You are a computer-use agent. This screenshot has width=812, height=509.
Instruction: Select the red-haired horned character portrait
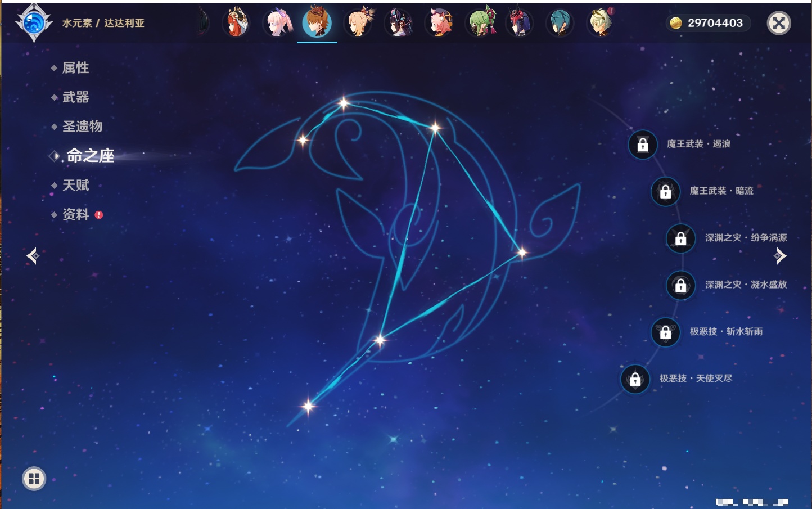(236, 23)
